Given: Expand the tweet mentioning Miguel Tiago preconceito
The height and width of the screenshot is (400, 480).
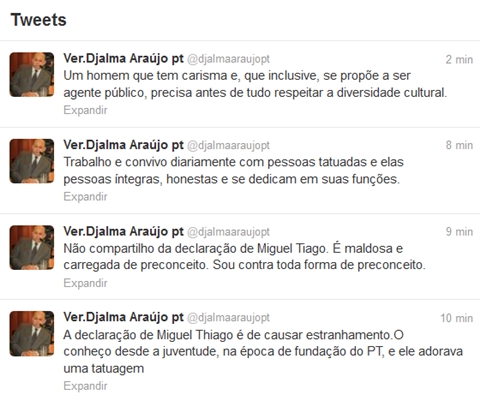Looking at the screenshot, I should click(85, 283).
